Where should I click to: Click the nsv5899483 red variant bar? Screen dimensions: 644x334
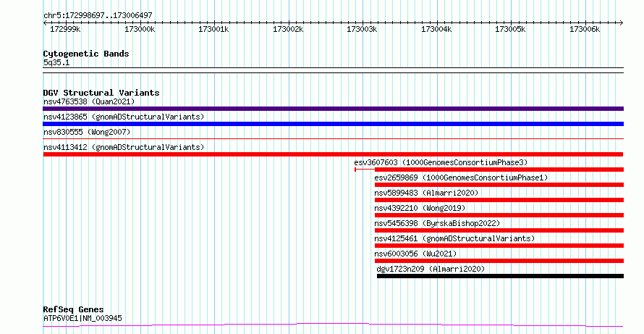(499, 200)
